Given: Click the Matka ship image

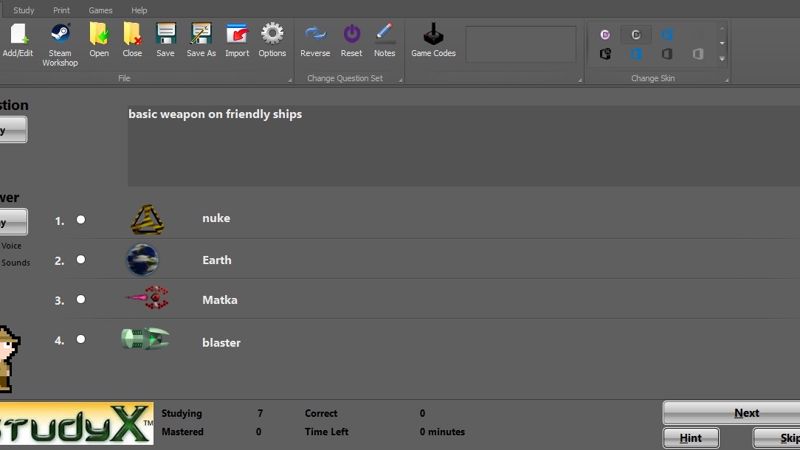Looking at the screenshot, I should tap(148, 298).
